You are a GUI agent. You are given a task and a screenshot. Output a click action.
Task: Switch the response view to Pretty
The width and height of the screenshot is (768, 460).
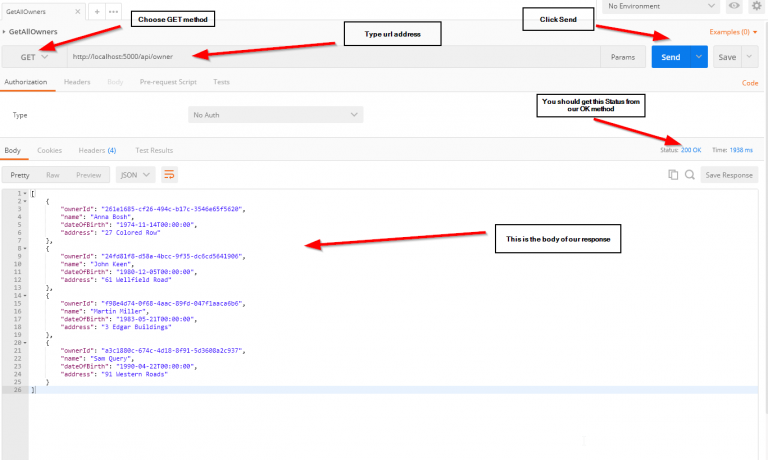tap(20, 175)
